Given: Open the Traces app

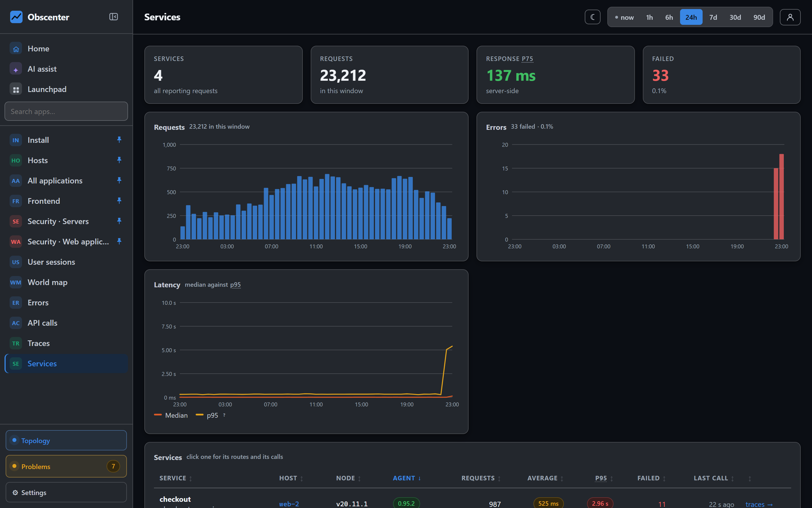Looking at the screenshot, I should pyautogui.click(x=67, y=343).
